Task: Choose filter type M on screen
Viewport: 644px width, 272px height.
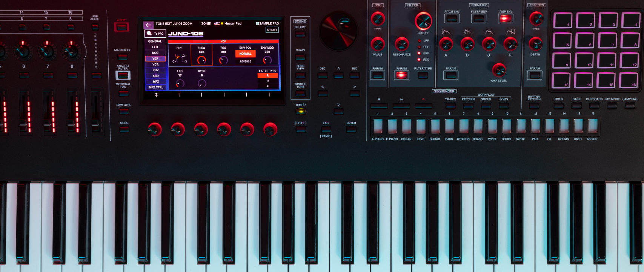Action: [268, 81]
